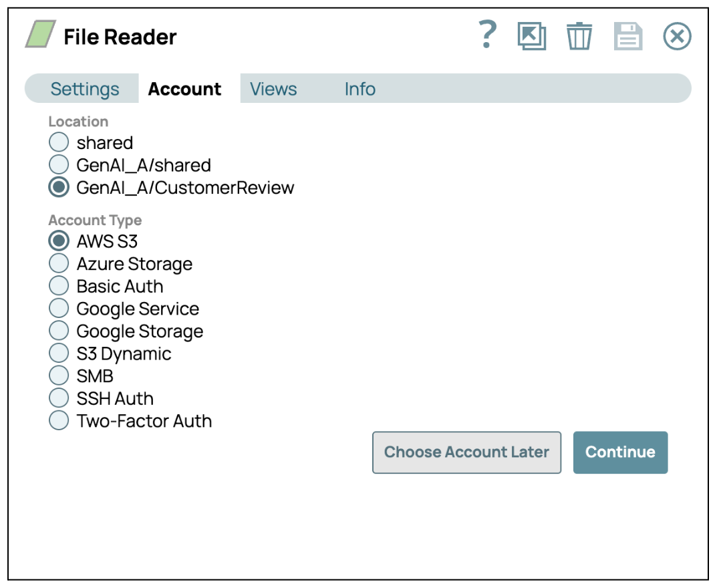Screen dimensions: 719x588
Task: Click the Choose Account Later button
Action: [x=466, y=452]
